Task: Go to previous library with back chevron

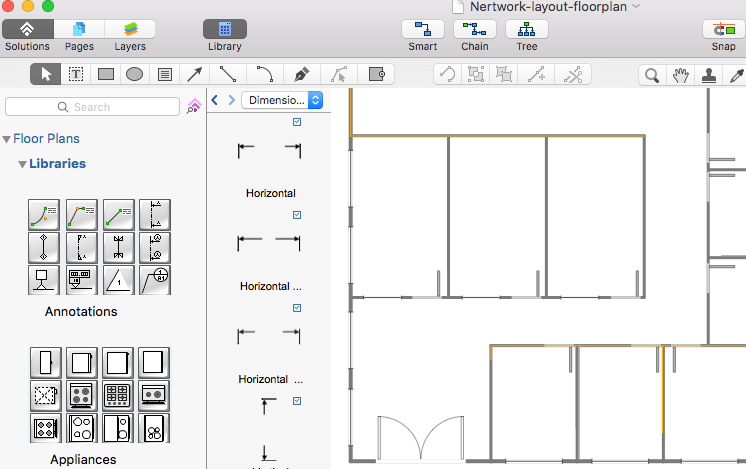Action: tap(215, 100)
